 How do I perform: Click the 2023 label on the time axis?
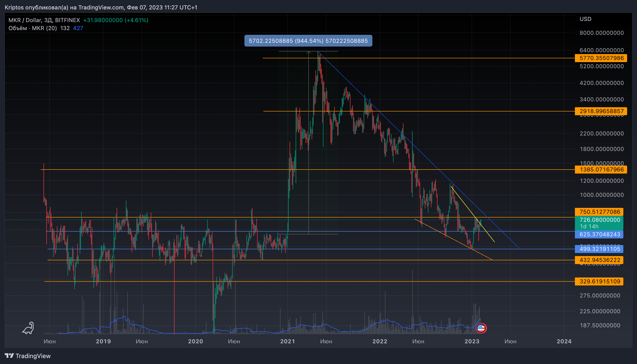point(472,341)
